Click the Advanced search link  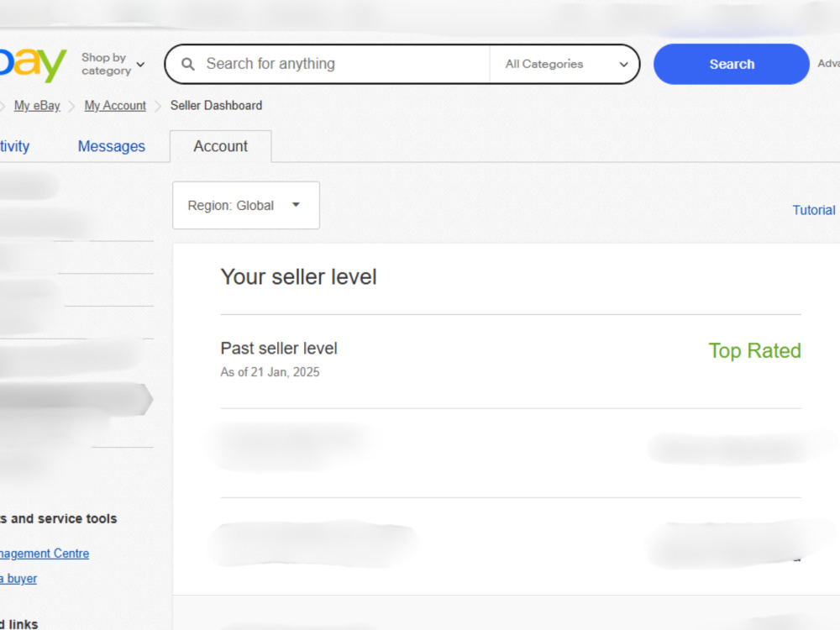pos(829,64)
